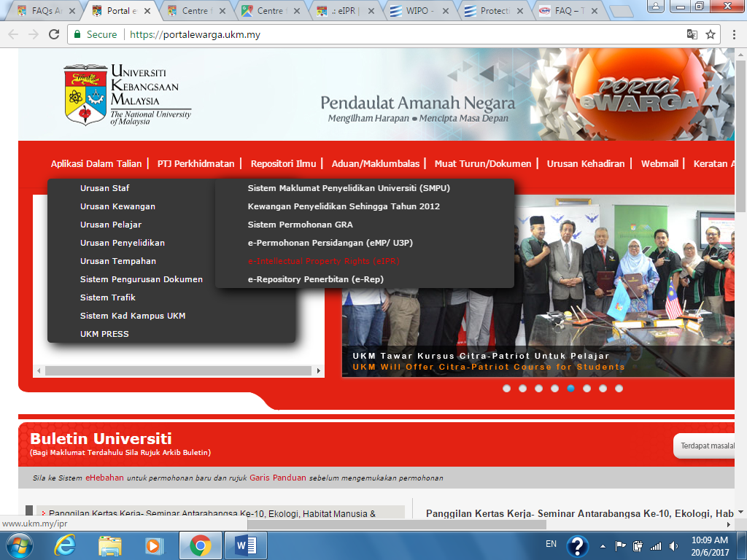Screen dimensions: 747x560
Task: Expand the Urusan Penyelidikan submenu
Action: pos(123,243)
